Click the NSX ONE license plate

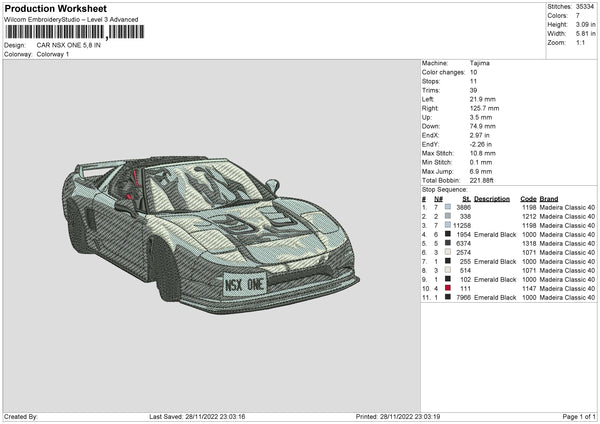click(x=245, y=283)
